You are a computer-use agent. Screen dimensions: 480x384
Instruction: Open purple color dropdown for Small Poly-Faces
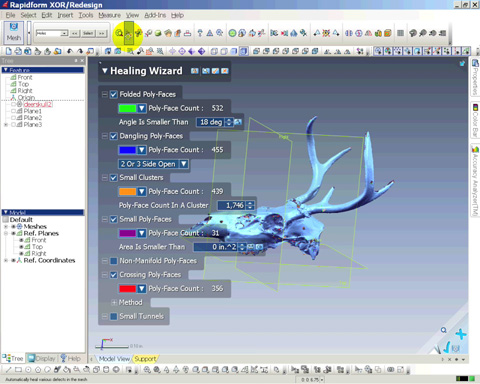tap(141, 233)
